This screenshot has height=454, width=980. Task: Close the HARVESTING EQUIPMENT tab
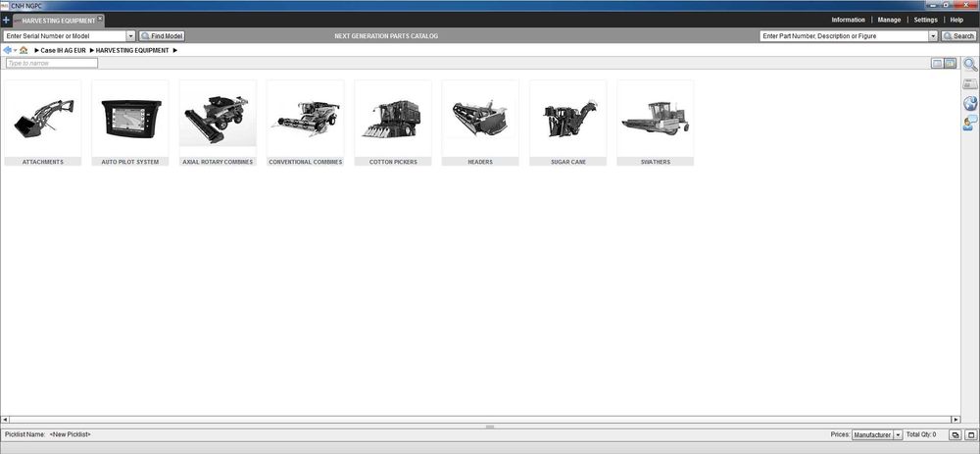pyautogui.click(x=100, y=18)
